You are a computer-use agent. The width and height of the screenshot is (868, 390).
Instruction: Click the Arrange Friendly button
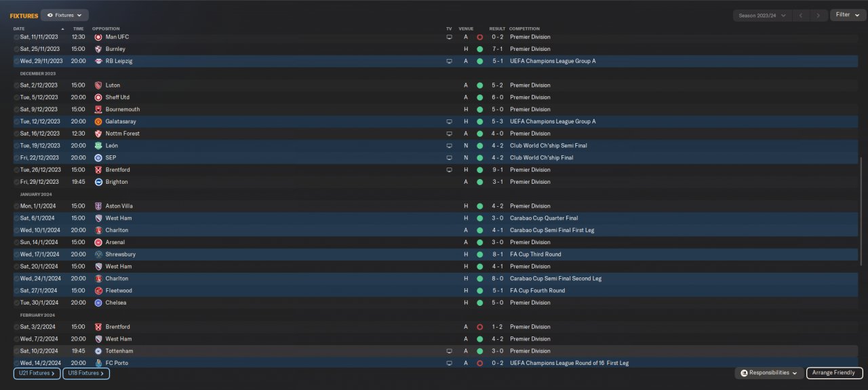click(x=834, y=373)
